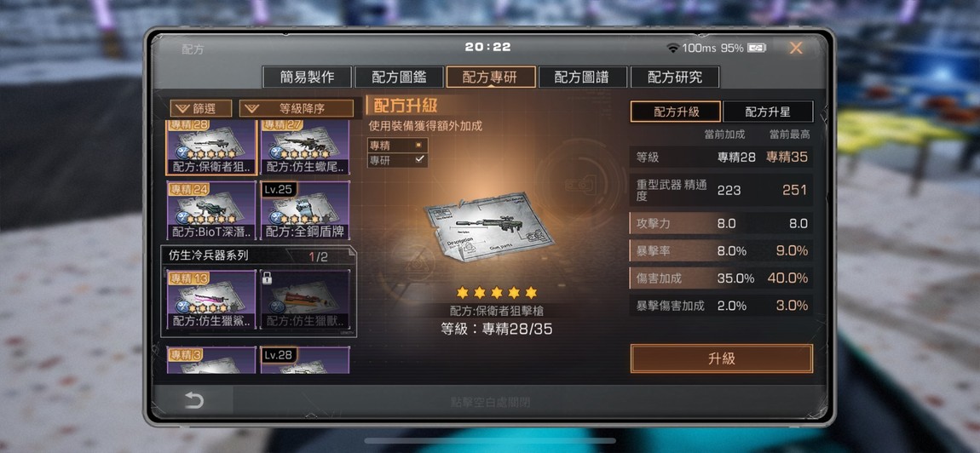Click the battery status icon
The width and height of the screenshot is (980, 453).
point(756,49)
